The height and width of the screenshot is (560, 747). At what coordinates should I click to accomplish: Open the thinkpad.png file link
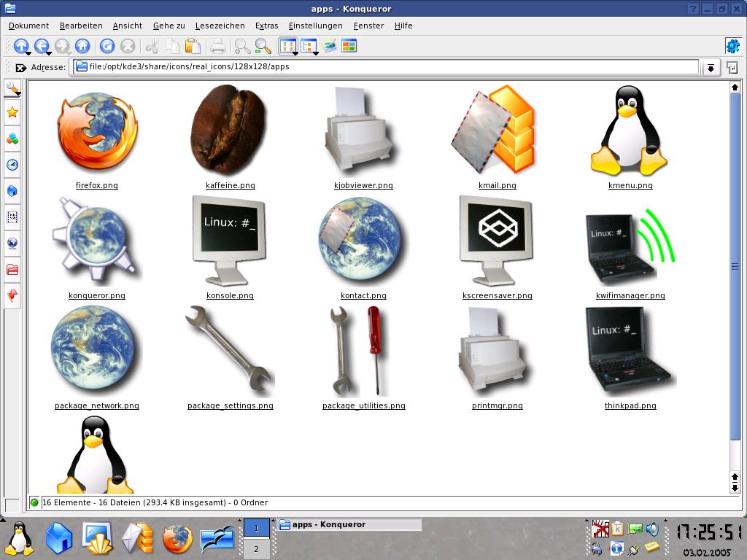pos(630,405)
